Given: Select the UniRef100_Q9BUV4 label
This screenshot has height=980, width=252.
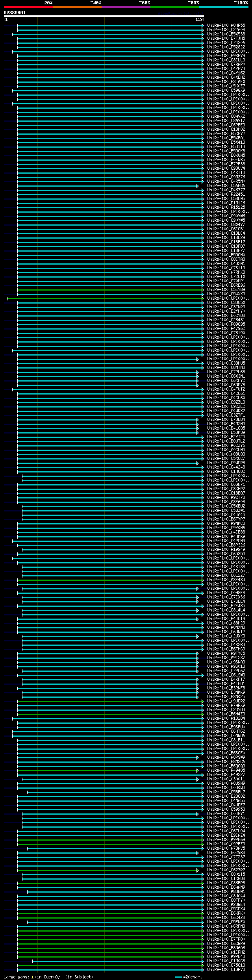Looking at the screenshot, I should [226, 168].
